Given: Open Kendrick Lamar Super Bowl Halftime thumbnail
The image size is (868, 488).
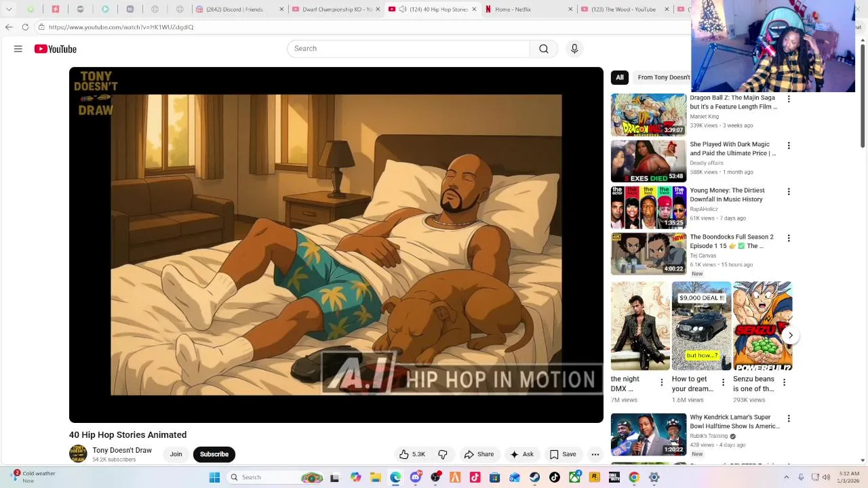Looking at the screenshot, I should pyautogui.click(x=648, y=434).
